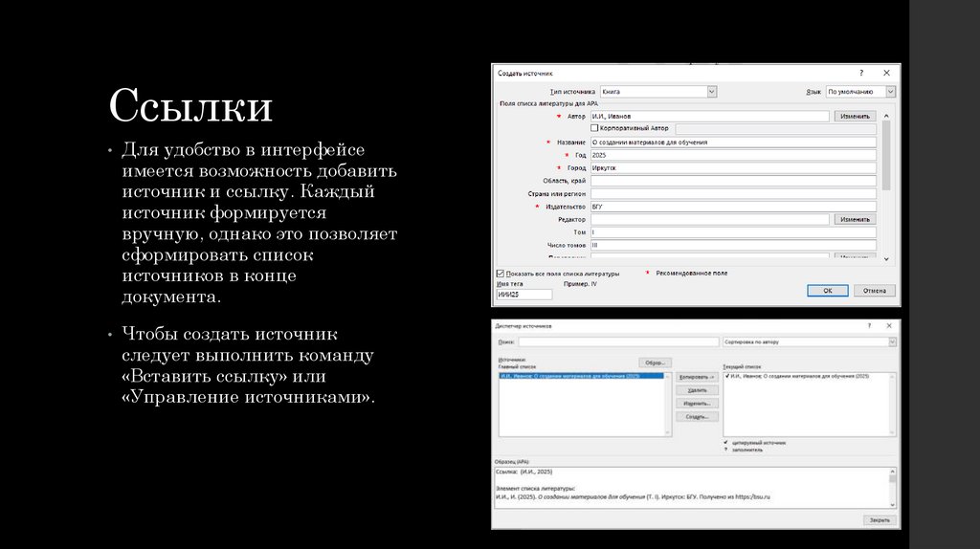The height and width of the screenshot is (549, 980).
Task: Click the slide title 'Ссылки'
Action: point(190,105)
